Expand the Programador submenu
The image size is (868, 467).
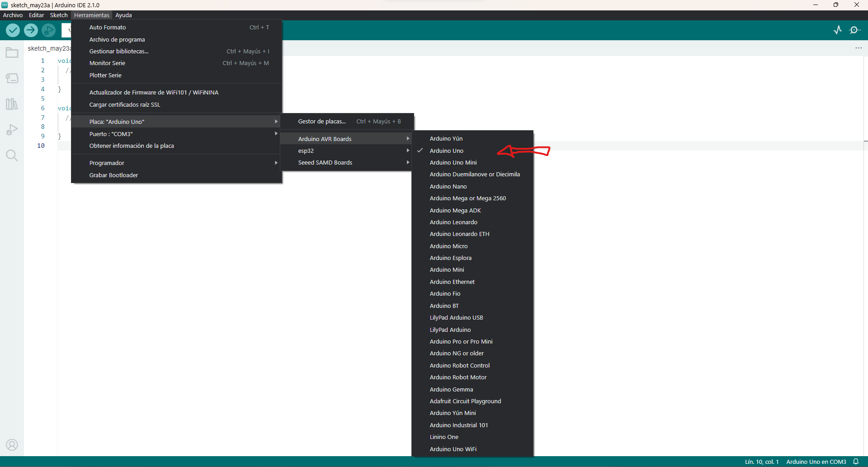pyautogui.click(x=177, y=163)
